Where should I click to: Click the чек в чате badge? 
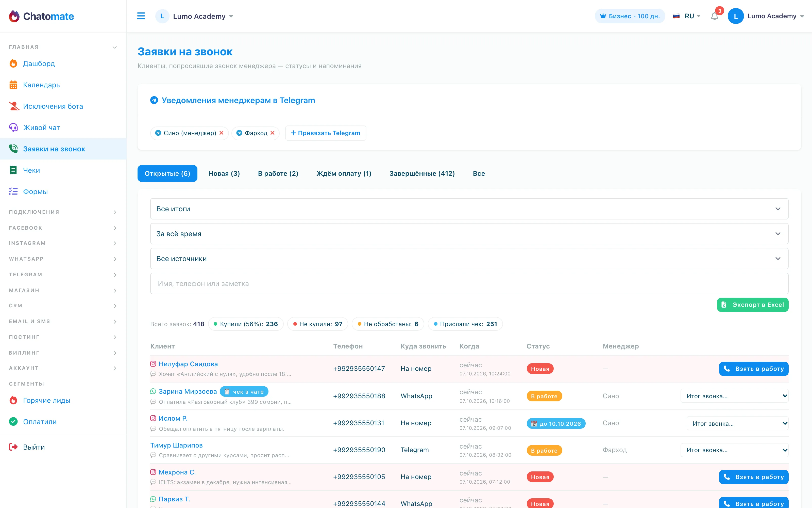244,392
